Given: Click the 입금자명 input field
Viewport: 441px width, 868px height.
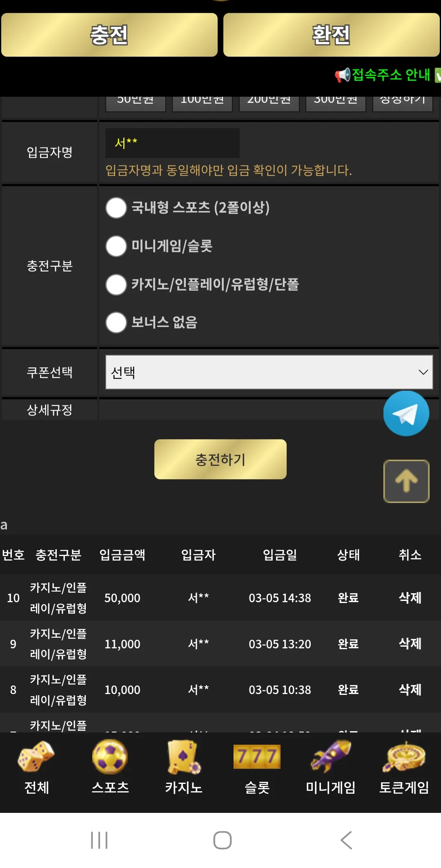Looking at the screenshot, I should pyautogui.click(x=172, y=143).
